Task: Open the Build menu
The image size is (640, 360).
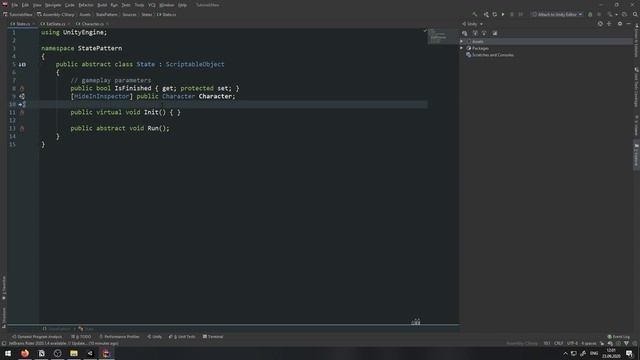Action: coord(102,5)
